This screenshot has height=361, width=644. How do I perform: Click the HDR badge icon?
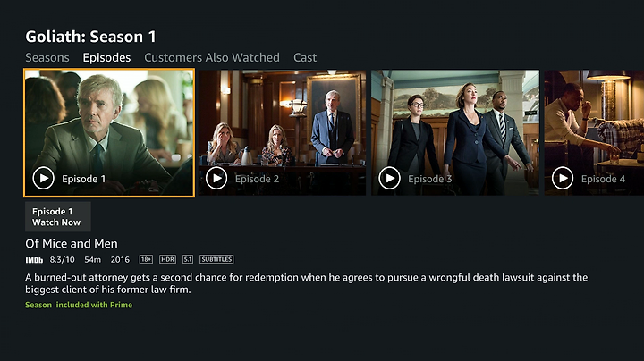(167, 259)
